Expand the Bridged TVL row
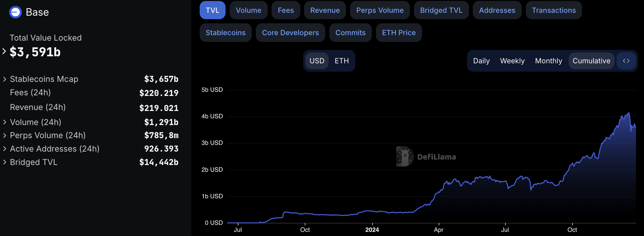This screenshot has height=236, width=644. click(x=4, y=162)
